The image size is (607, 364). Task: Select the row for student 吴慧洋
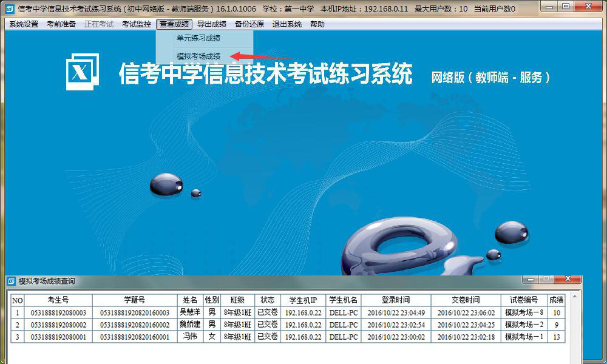tap(190, 312)
